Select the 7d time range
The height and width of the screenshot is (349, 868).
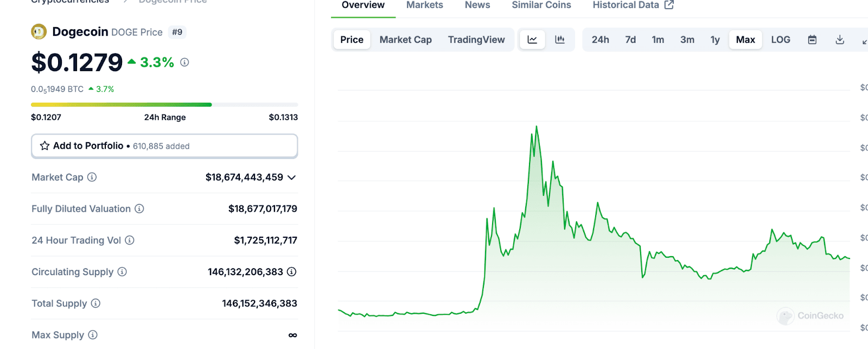coord(630,40)
